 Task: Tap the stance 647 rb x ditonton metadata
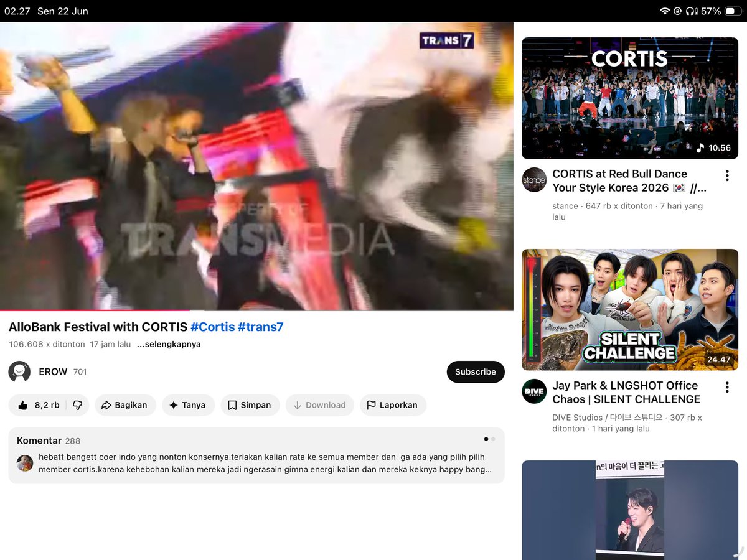pyautogui.click(x=627, y=212)
